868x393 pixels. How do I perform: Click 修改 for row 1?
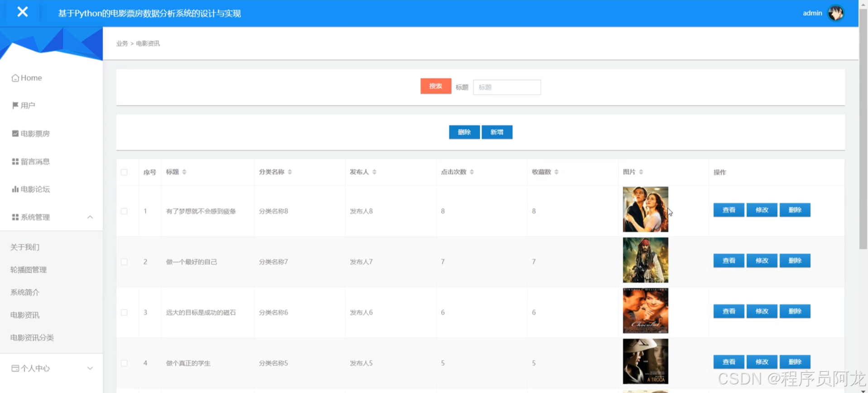pos(762,210)
